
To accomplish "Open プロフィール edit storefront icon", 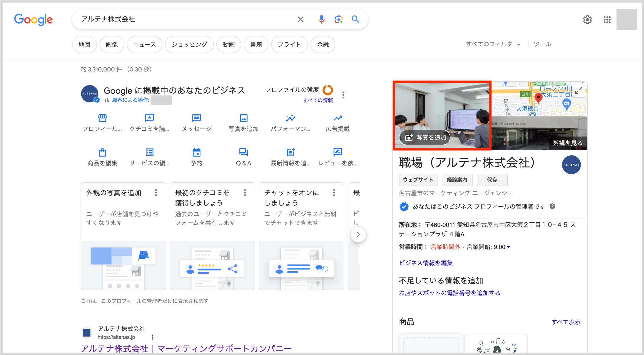I will click(x=102, y=118).
